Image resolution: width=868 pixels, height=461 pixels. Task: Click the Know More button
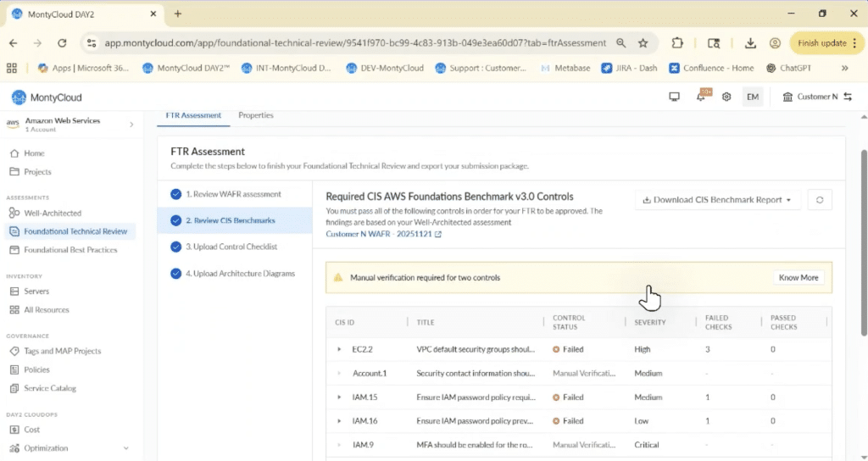coord(798,277)
